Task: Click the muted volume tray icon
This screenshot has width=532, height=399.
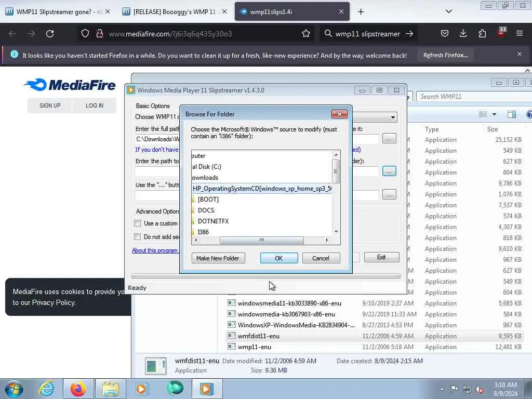Action: coord(480,389)
